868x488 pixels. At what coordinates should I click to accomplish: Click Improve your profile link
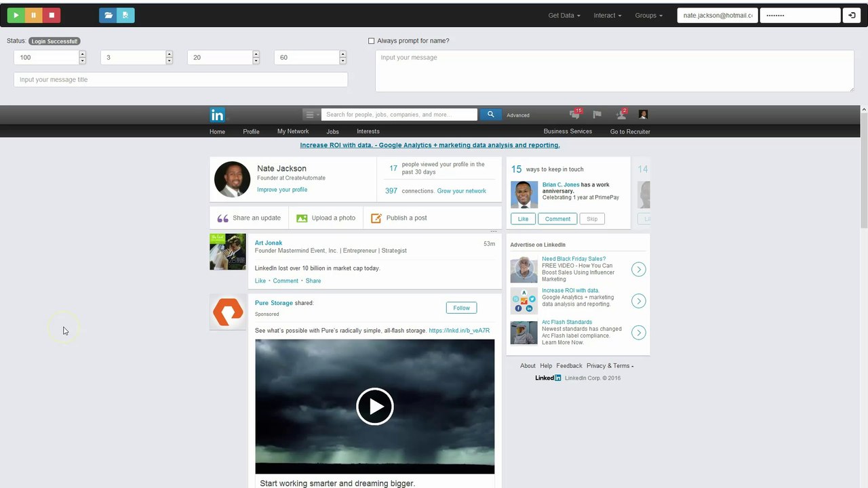282,190
